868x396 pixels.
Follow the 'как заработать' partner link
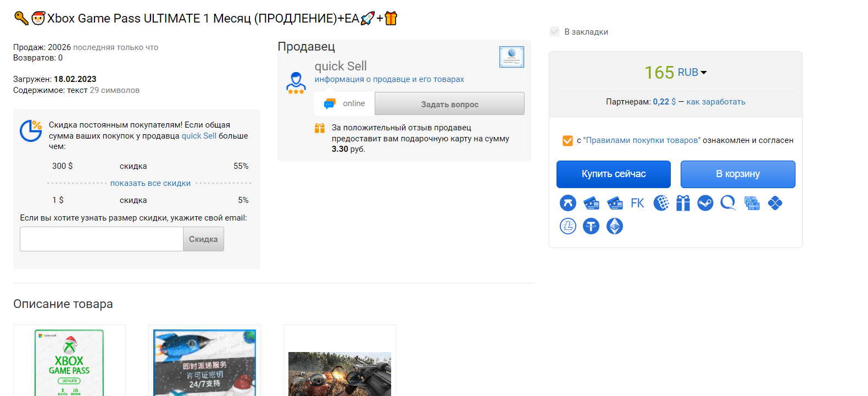[716, 102]
